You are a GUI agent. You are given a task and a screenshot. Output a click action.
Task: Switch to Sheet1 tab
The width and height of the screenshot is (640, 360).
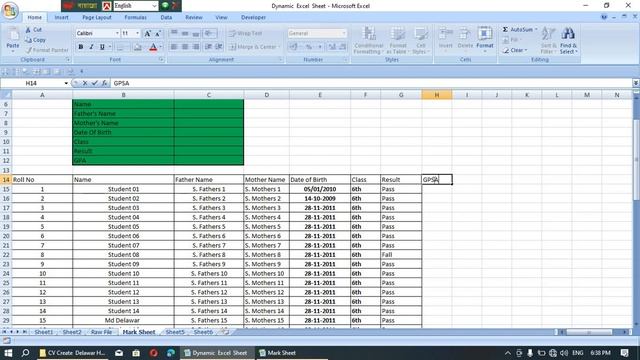click(x=43, y=332)
